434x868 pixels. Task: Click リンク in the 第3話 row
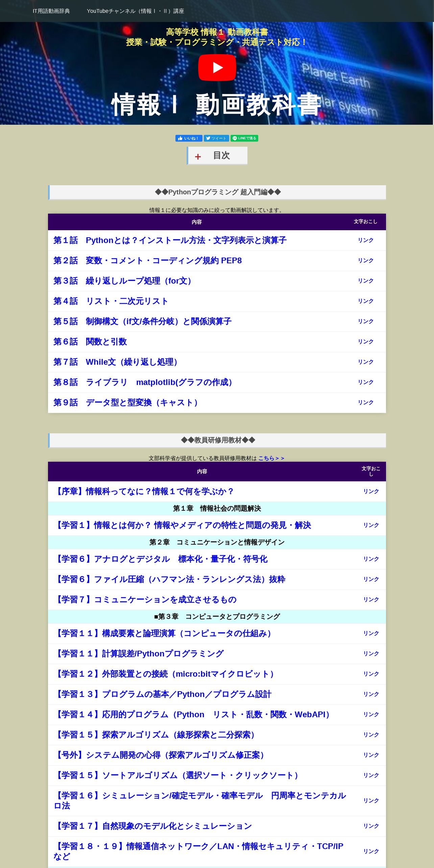pyautogui.click(x=366, y=281)
